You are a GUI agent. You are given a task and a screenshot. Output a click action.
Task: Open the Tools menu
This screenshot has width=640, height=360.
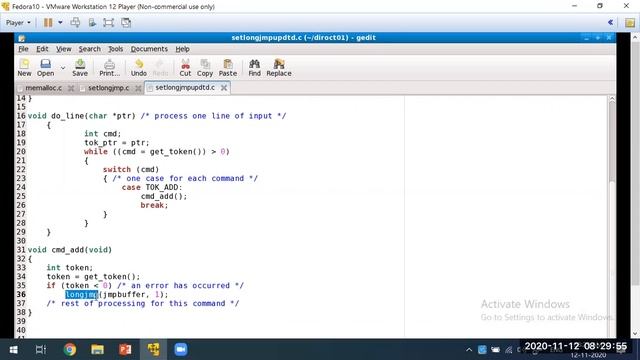point(116,49)
